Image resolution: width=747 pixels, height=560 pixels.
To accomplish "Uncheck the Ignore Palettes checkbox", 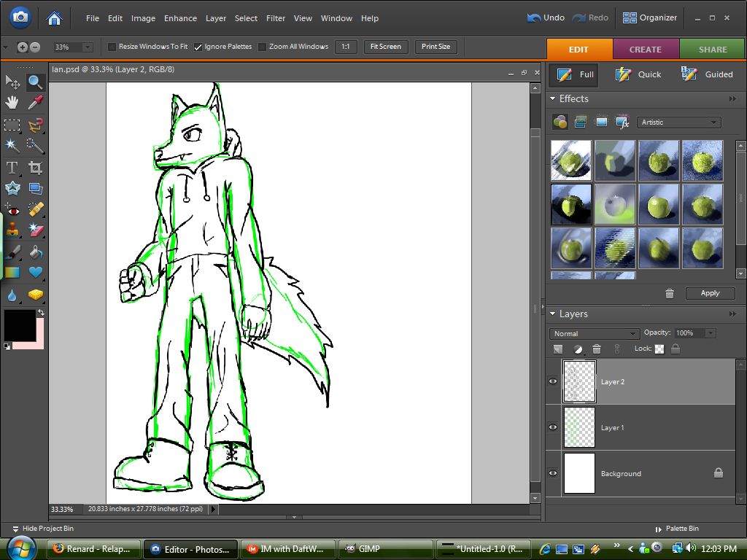I will 198,47.
